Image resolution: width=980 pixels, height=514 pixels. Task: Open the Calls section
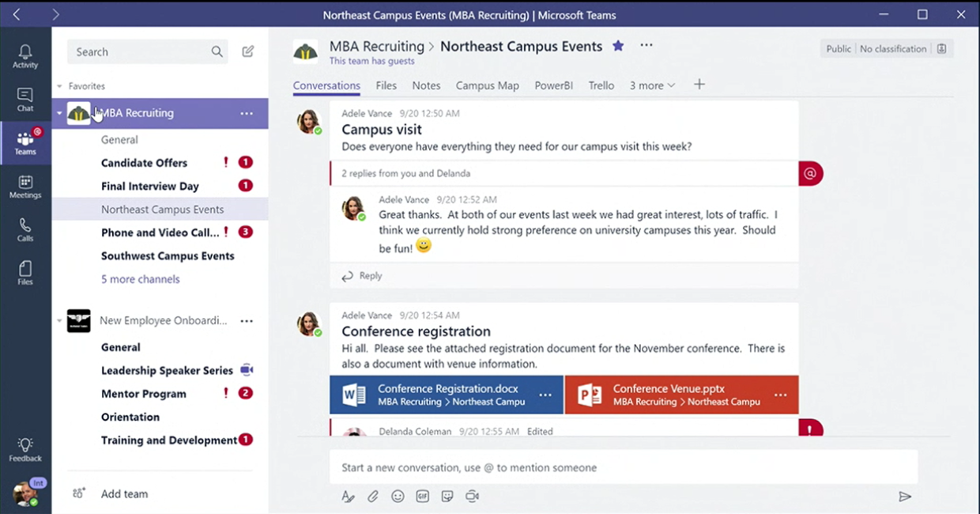(25, 230)
